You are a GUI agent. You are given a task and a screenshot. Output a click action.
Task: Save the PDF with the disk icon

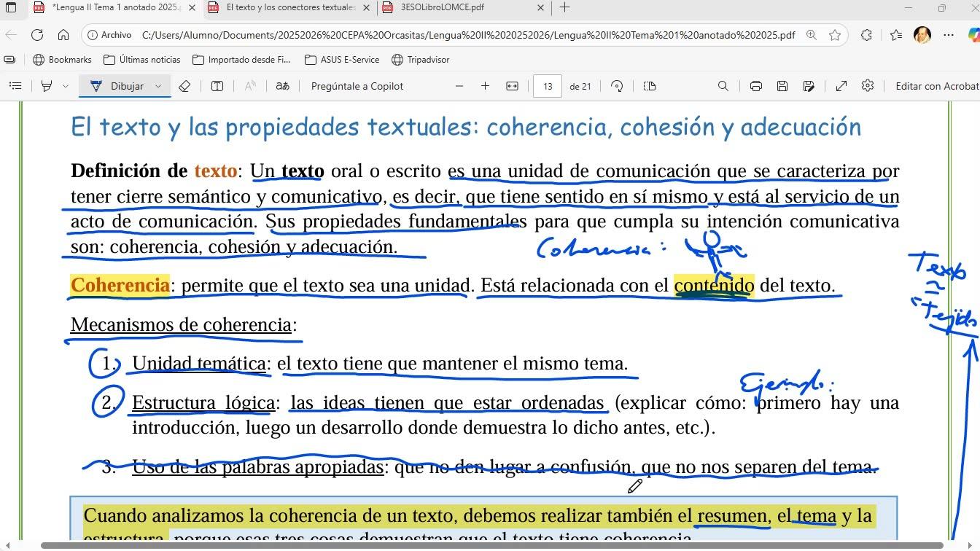(x=782, y=86)
